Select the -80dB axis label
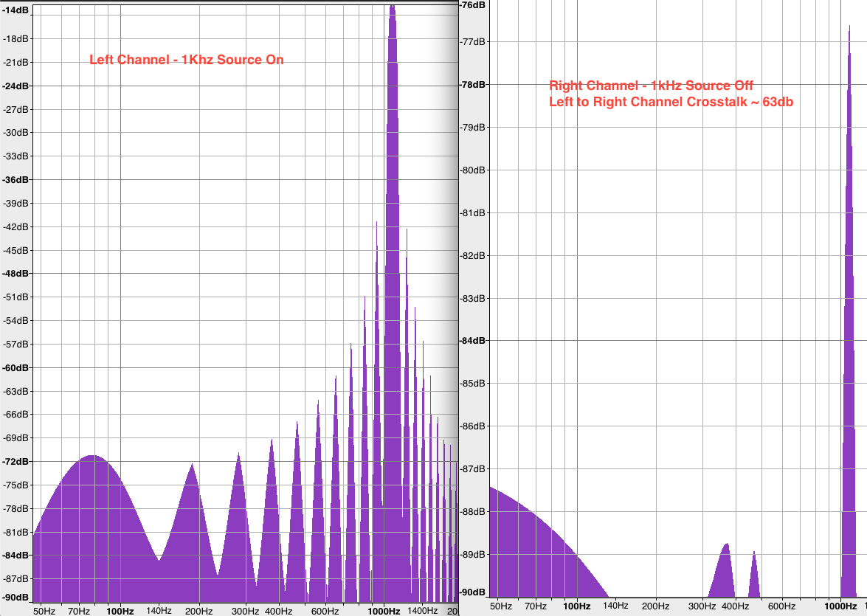Image resolution: width=867 pixels, height=616 pixels. pos(473,170)
